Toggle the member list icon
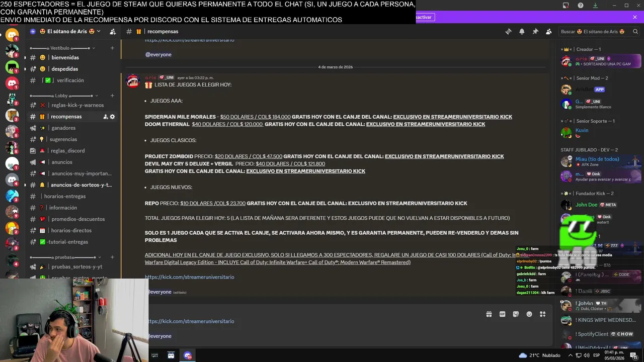Viewport: 644px width, 362px height. point(548,31)
